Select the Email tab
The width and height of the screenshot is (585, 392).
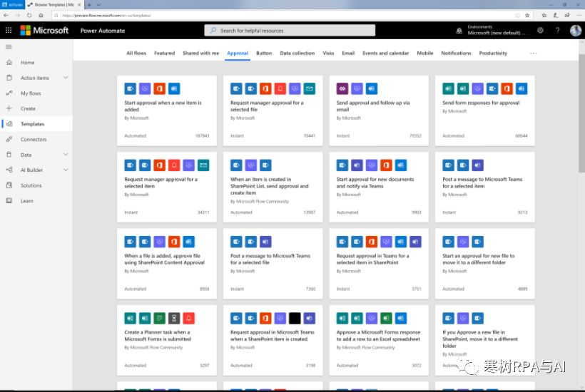(x=348, y=53)
